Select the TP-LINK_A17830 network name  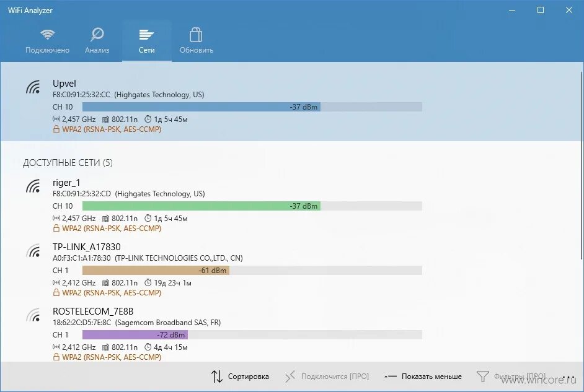[86, 247]
